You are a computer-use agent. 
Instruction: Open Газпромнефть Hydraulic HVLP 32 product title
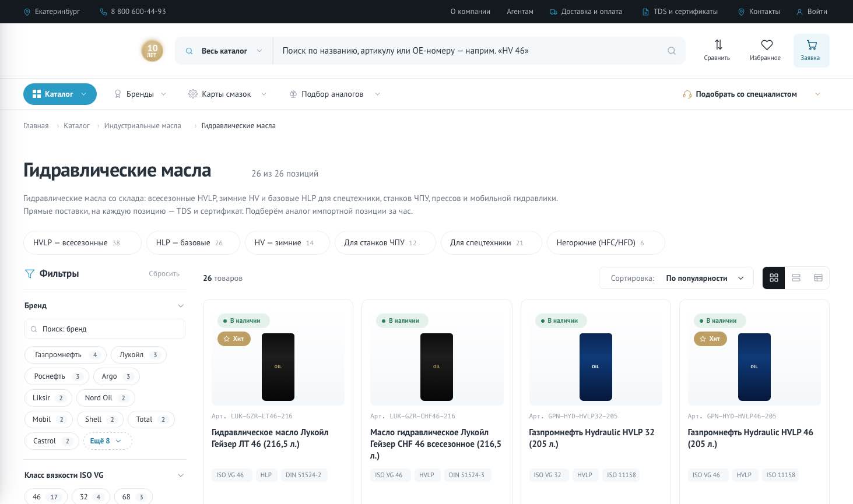(x=591, y=438)
